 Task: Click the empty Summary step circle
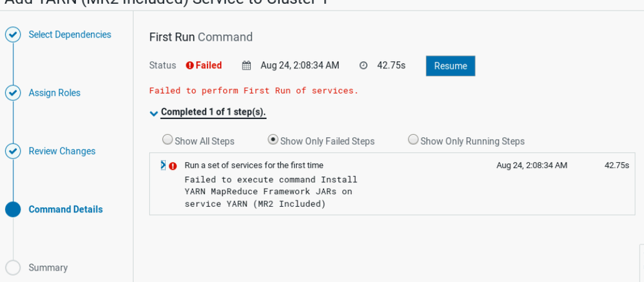pyautogui.click(x=13, y=268)
